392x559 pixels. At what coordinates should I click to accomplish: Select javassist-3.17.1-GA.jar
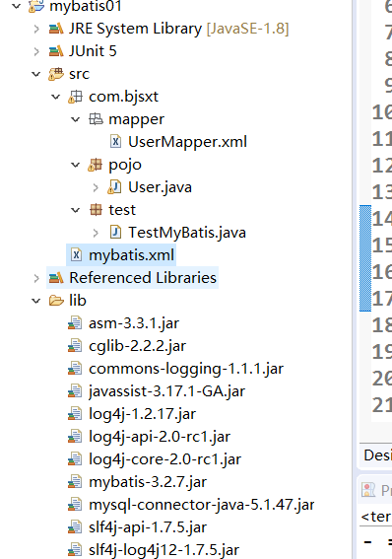tap(167, 391)
